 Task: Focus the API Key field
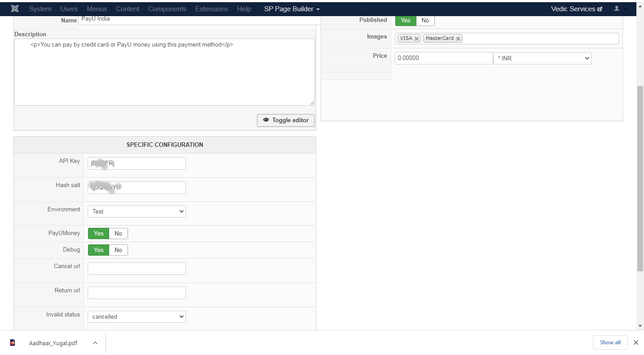137,163
